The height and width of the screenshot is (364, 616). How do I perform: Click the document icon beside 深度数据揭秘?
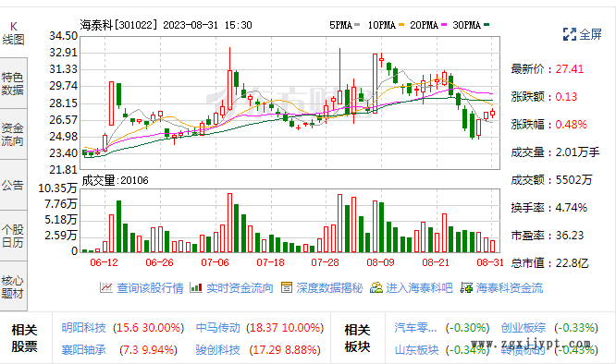point(287,287)
